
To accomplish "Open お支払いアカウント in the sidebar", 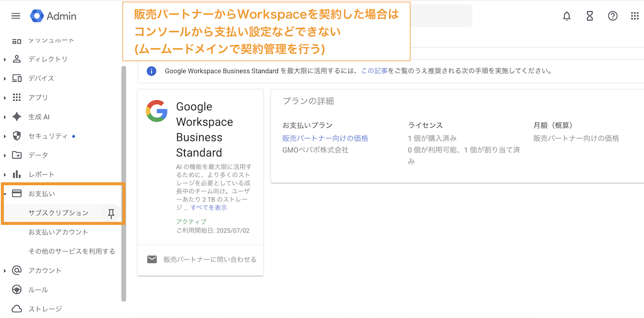I will click(x=58, y=232).
